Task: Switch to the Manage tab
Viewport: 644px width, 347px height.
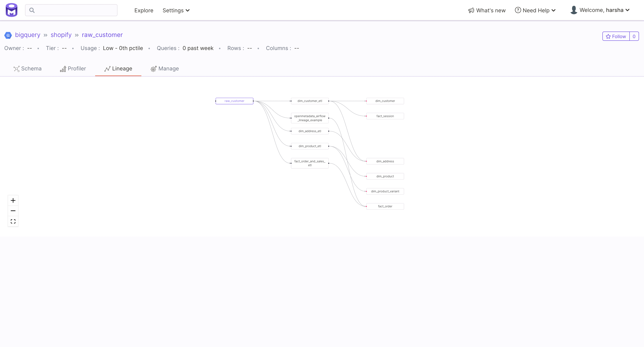Action: 165,69
